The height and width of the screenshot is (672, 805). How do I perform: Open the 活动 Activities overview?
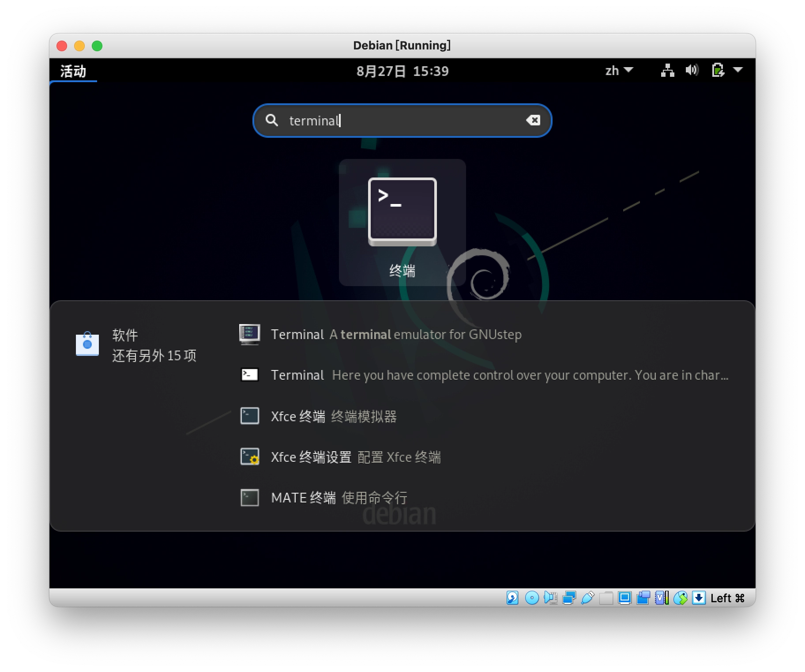coord(73,71)
